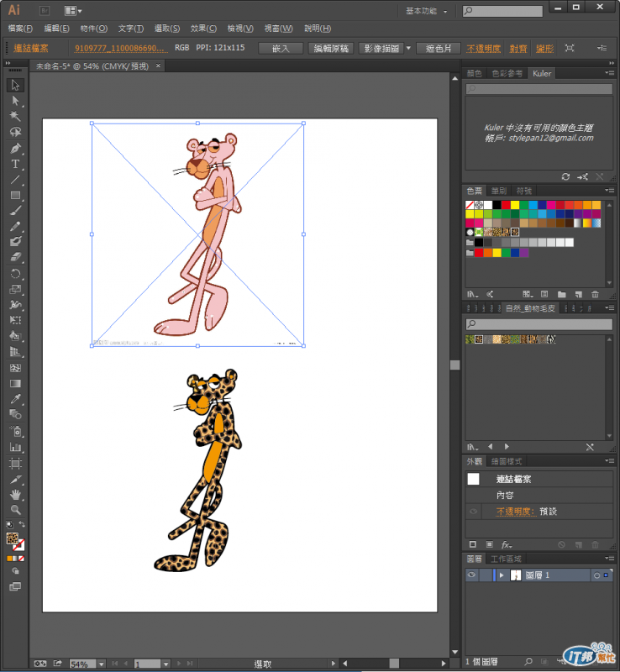
Task: Swap fill and stroke colors
Action: tap(22, 524)
